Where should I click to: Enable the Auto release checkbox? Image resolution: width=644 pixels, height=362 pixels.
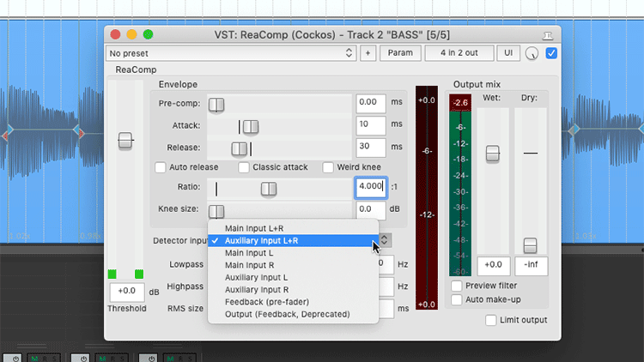click(x=161, y=167)
